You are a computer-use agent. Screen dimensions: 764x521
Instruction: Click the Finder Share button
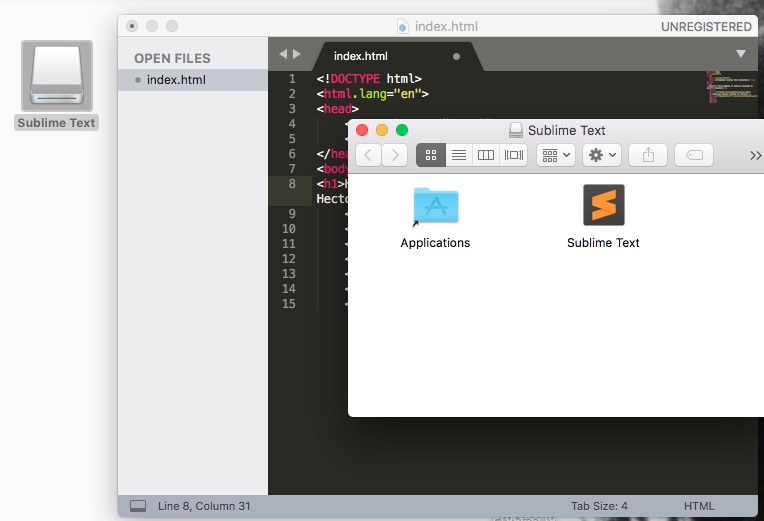pos(648,155)
